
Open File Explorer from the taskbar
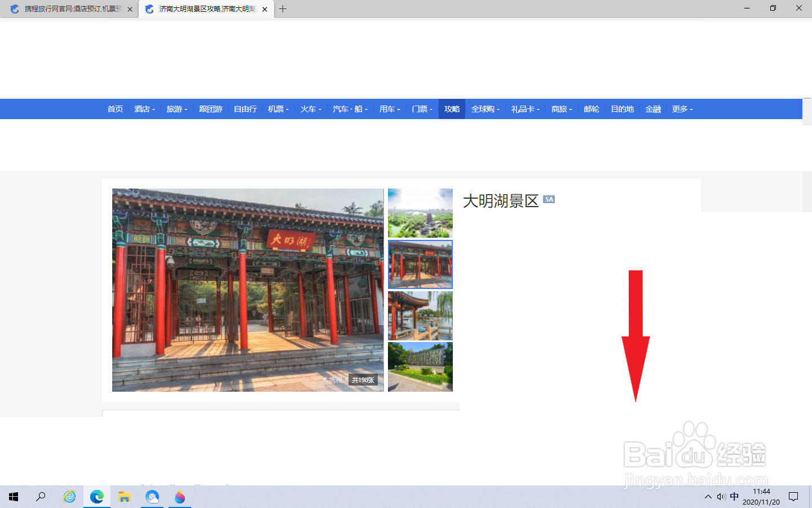pos(125,497)
